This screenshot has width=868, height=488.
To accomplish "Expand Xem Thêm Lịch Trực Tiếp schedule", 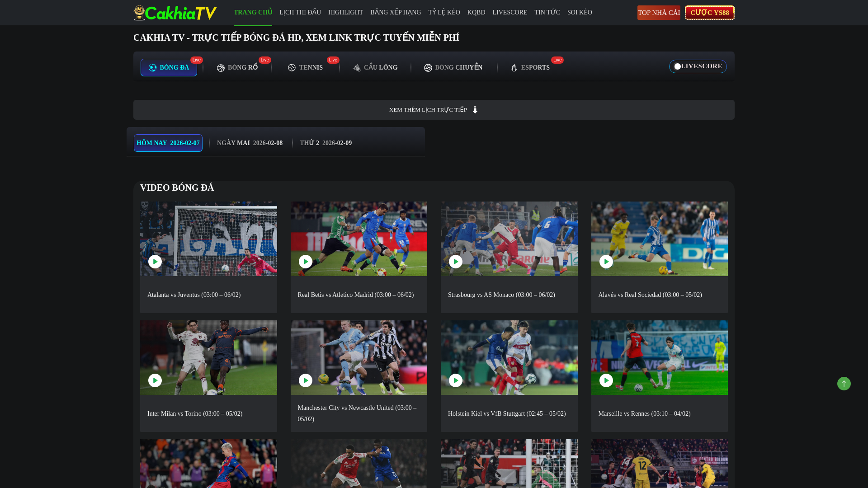I will click(x=434, y=110).
